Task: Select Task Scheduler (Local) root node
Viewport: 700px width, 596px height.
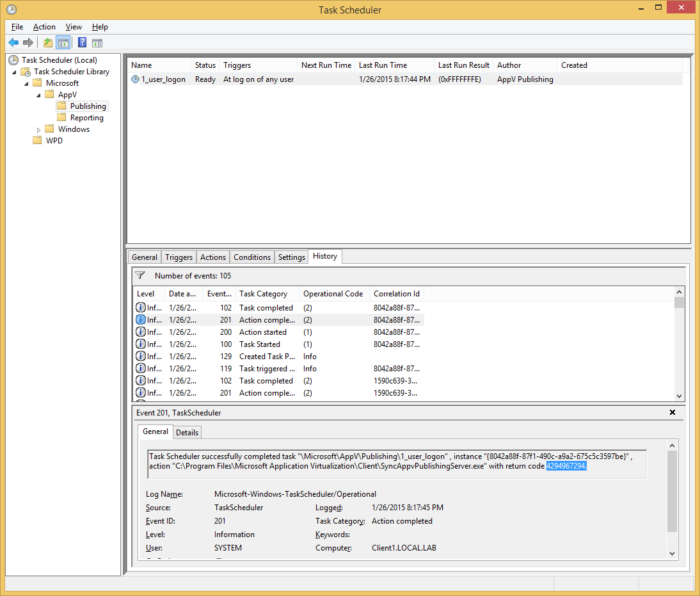Action: (x=60, y=60)
